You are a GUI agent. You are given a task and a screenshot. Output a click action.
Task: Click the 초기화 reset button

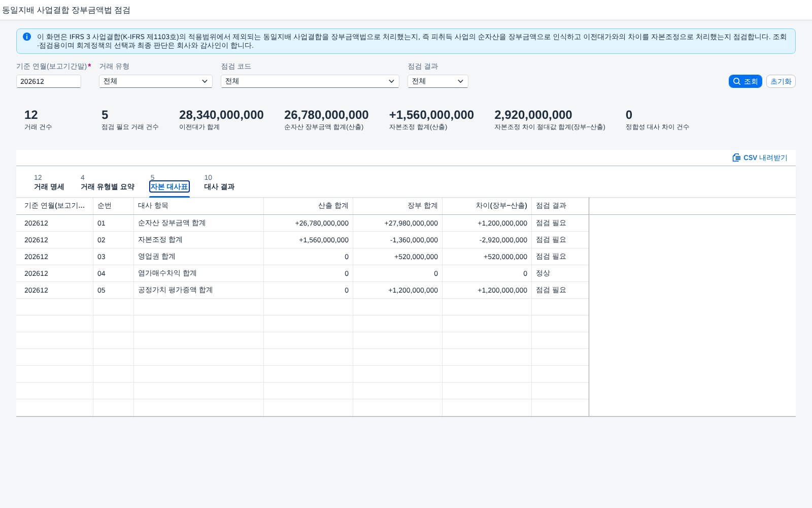pyautogui.click(x=781, y=81)
